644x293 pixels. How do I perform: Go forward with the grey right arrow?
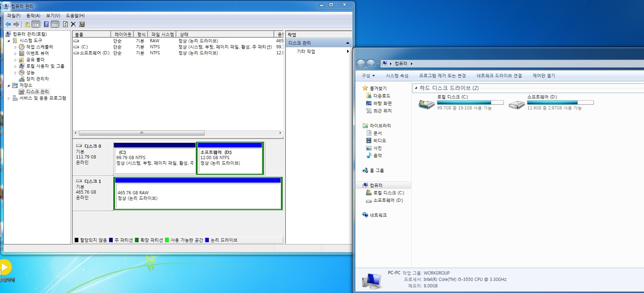coord(16,24)
